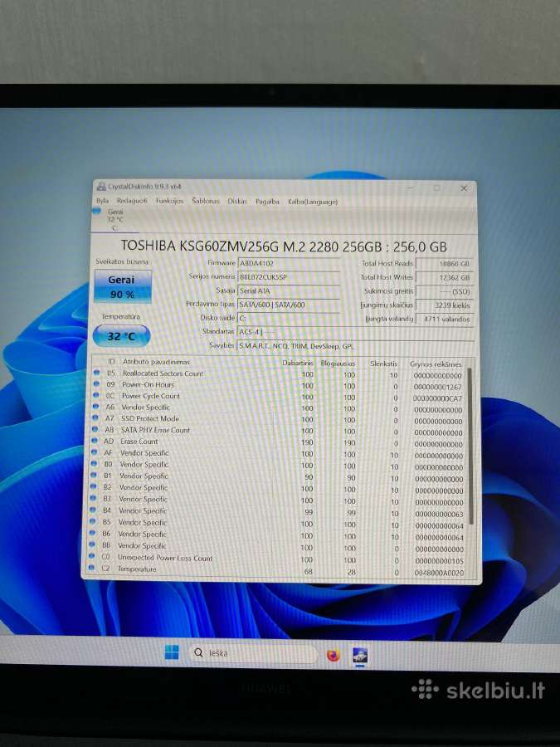Click the Total Host Reads value 10860 GB

click(x=445, y=263)
